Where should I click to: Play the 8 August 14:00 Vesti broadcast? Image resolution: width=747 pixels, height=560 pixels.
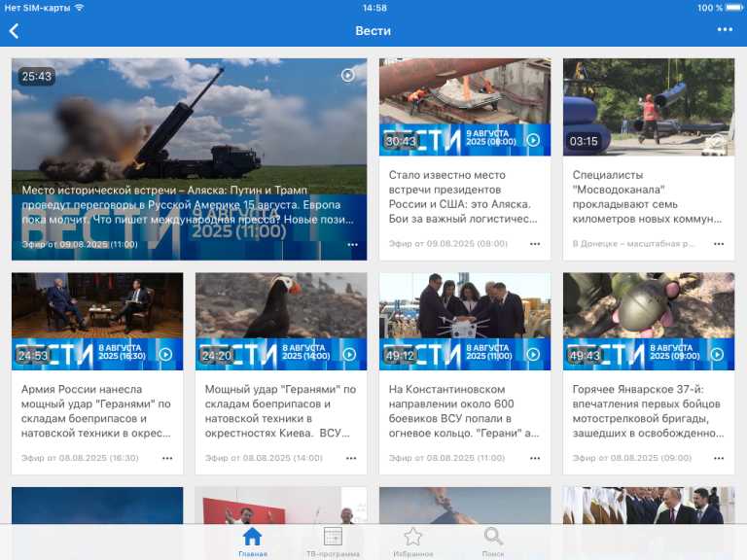coord(350,354)
